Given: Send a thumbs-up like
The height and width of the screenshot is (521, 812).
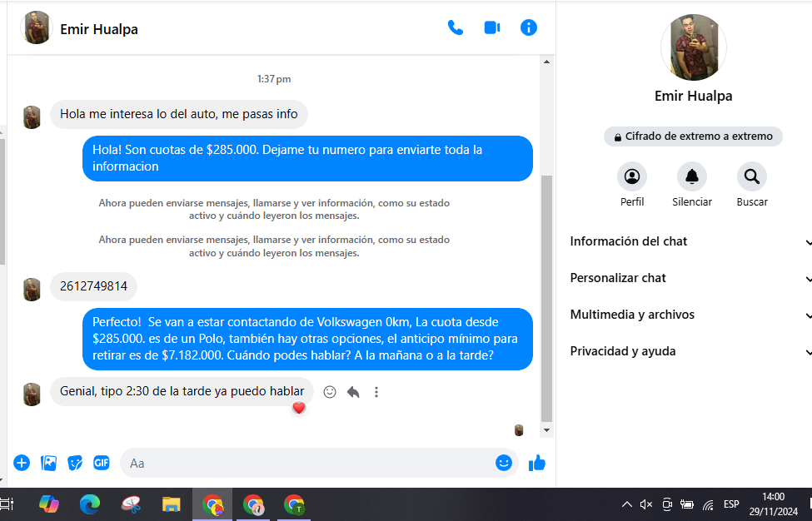Looking at the screenshot, I should pos(537,463).
